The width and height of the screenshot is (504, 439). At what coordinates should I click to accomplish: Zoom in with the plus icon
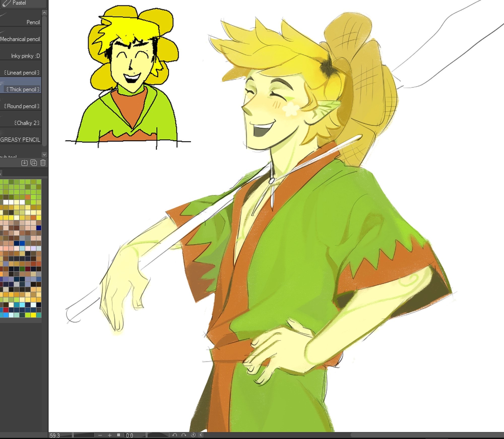[x=110, y=435]
